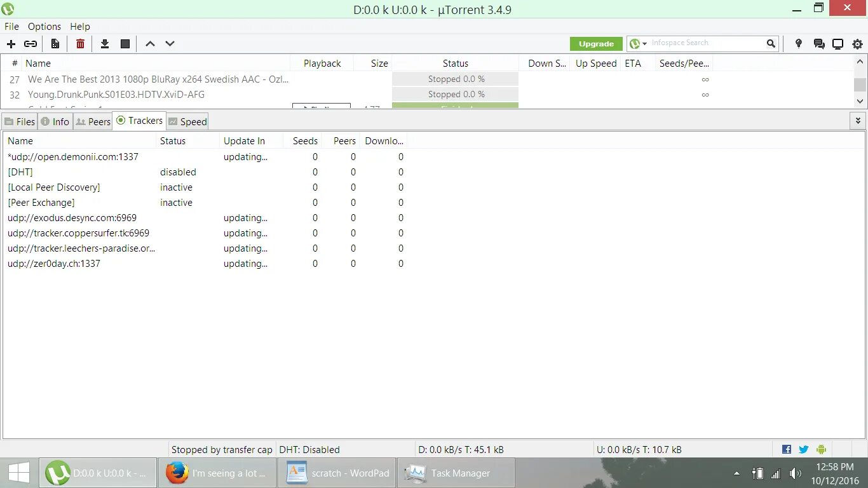Click the Start Torrent download-arrow icon
Image resolution: width=868 pixels, height=488 pixels.
click(x=105, y=44)
